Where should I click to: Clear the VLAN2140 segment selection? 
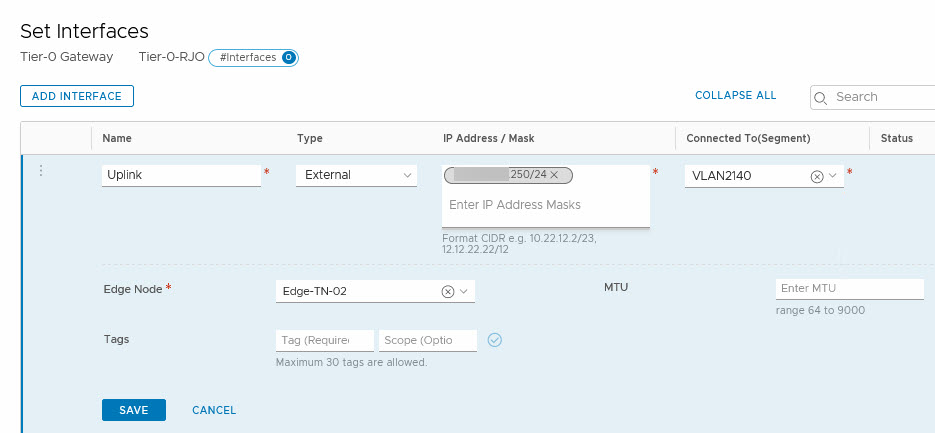point(817,176)
